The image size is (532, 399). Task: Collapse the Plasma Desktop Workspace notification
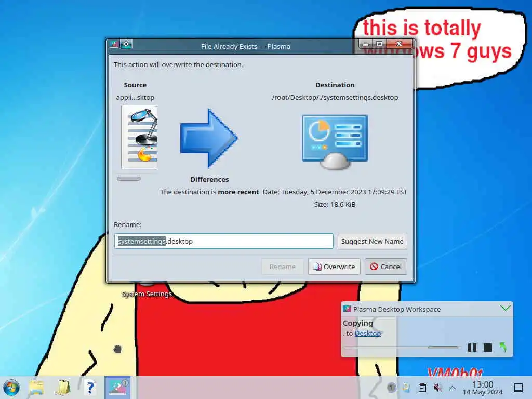coord(505,308)
